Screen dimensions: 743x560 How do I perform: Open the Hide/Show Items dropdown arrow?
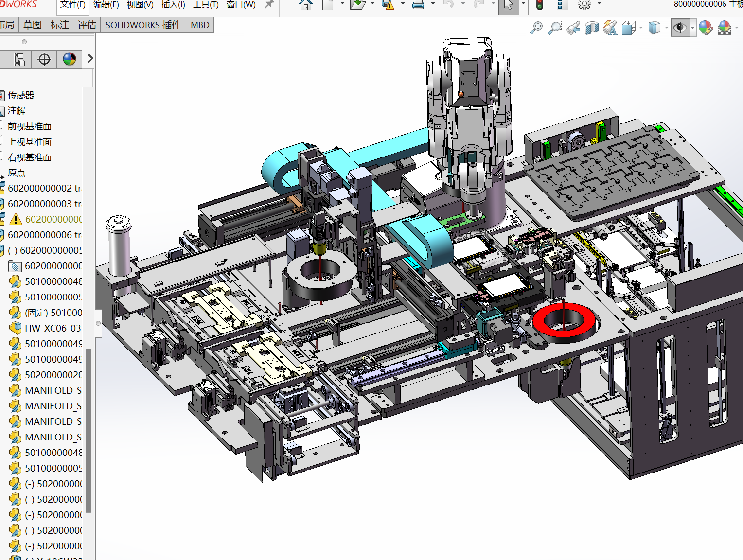pyautogui.click(x=692, y=28)
